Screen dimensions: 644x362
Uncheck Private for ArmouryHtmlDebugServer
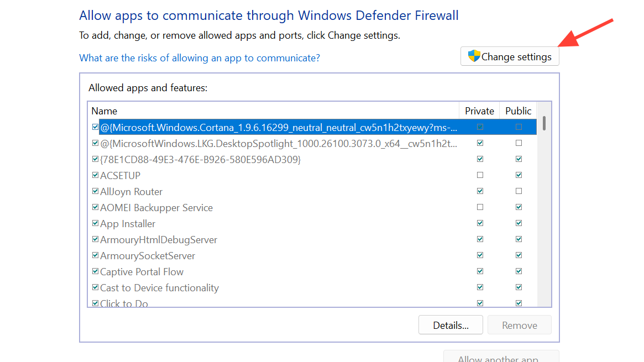pyautogui.click(x=480, y=239)
